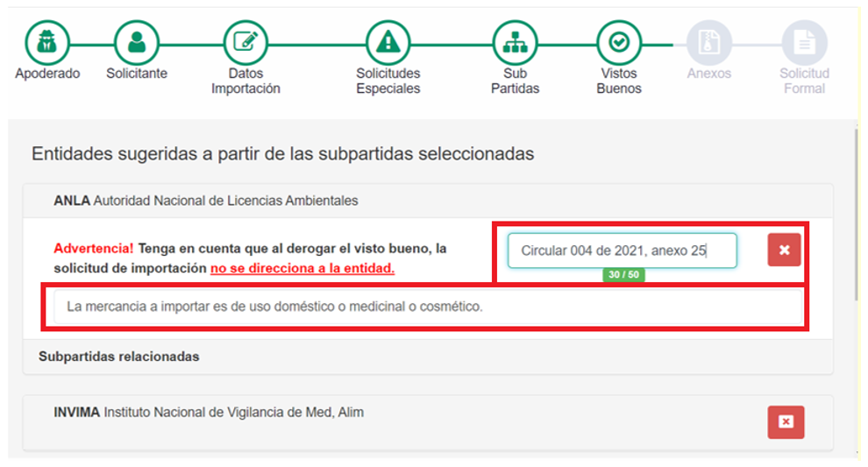Remove INVIMA entity with red X button

point(786,422)
